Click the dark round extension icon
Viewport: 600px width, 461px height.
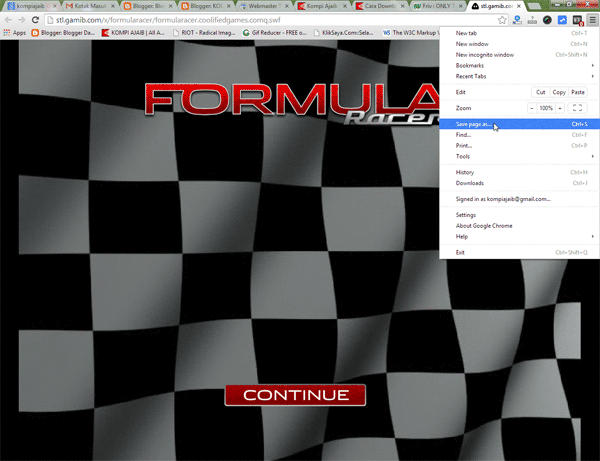pyautogui.click(x=547, y=20)
